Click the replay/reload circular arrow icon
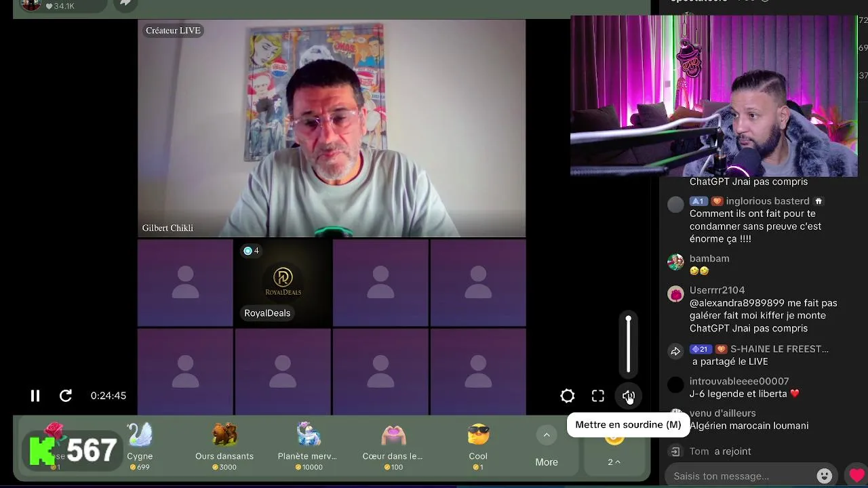The height and width of the screenshot is (488, 868). tap(66, 396)
